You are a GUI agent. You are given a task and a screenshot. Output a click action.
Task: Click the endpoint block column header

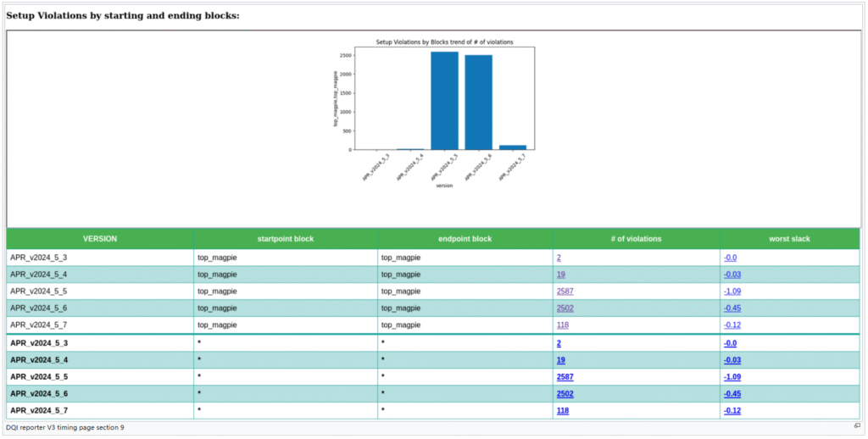click(465, 239)
